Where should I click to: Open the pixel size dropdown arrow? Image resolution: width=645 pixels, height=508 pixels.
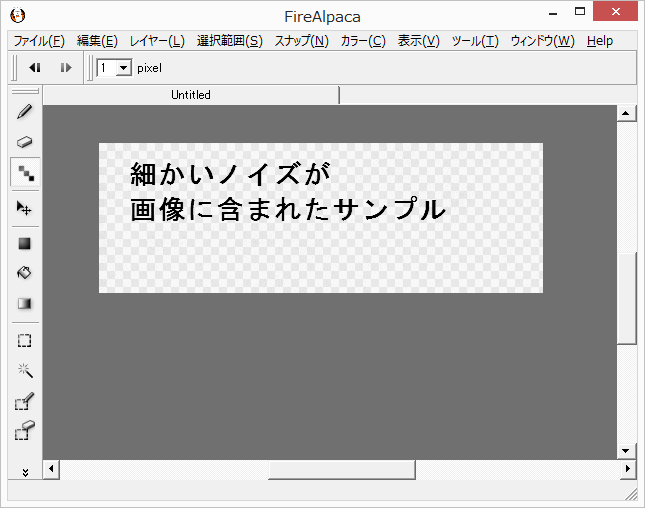[x=123, y=67]
